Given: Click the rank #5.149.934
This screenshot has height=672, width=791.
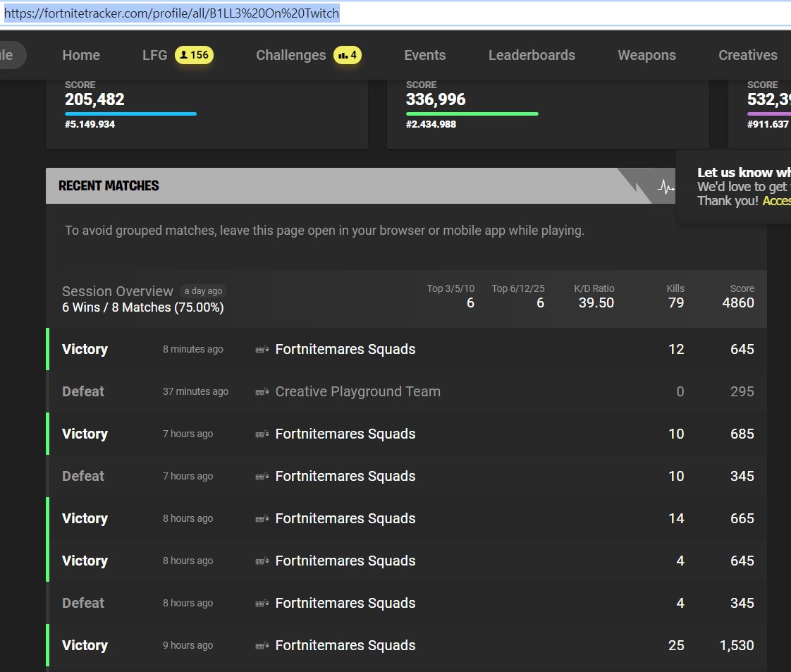Looking at the screenshot, I should pyautogui.click(x=90, y=124).
